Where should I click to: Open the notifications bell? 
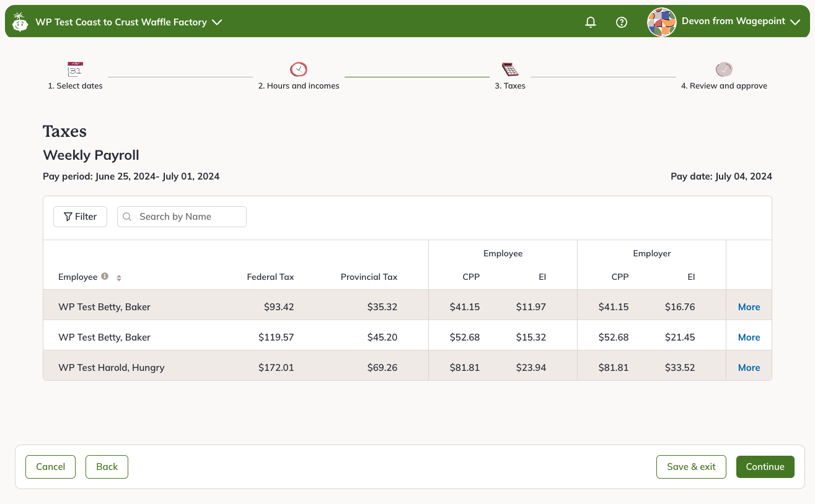tap(591, 22)
